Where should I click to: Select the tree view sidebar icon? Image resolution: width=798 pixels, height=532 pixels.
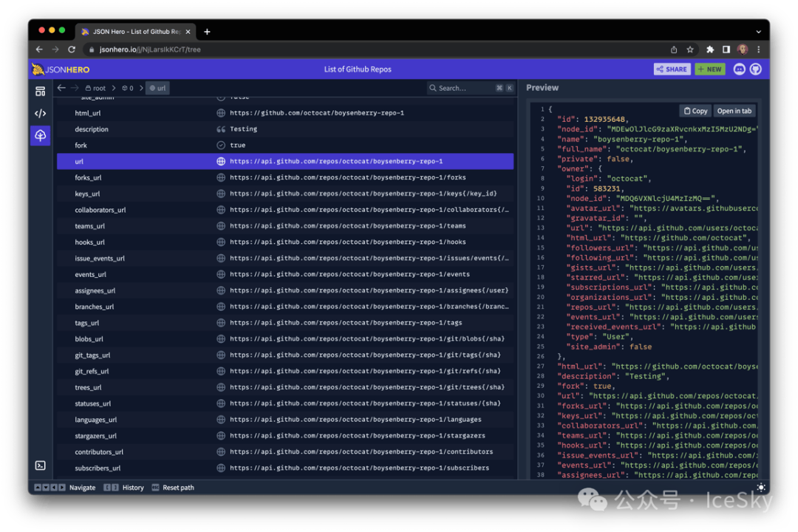click(x=41, y=135)
